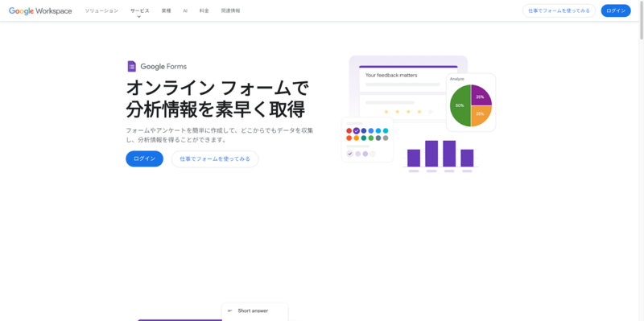Click the ログイン button below the description
Screen dimensions: 644x321
(145, 158)
